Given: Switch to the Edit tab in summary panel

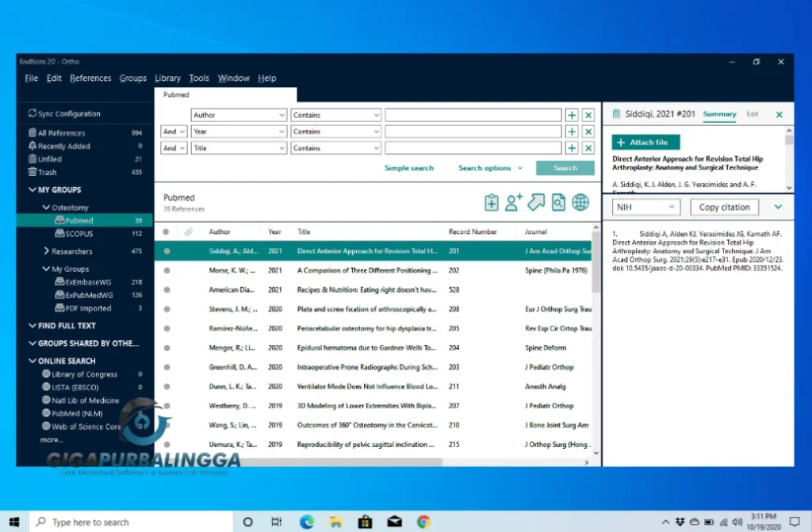Looking at the screenshot, I should coord(752,113).
